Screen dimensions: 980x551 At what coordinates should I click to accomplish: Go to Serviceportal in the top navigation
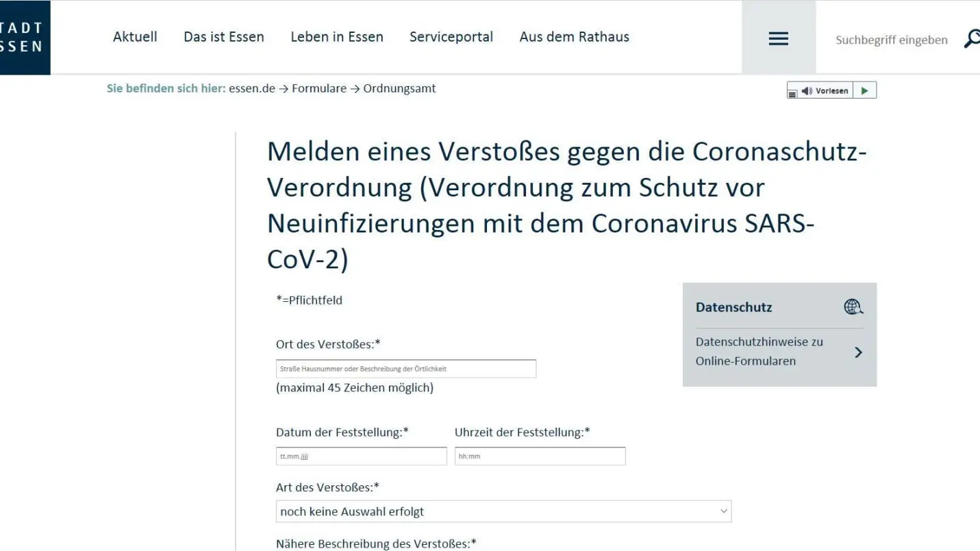point(451,37)
